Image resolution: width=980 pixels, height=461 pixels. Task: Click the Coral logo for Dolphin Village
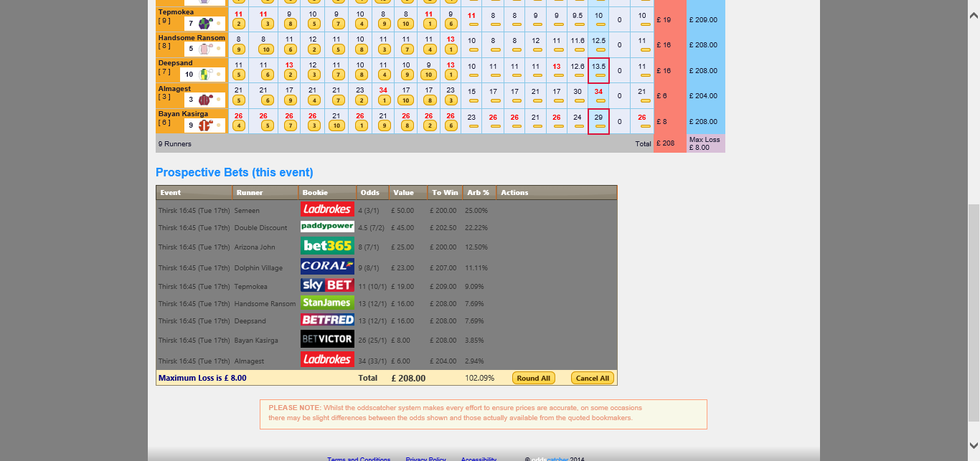click(327, 266)
